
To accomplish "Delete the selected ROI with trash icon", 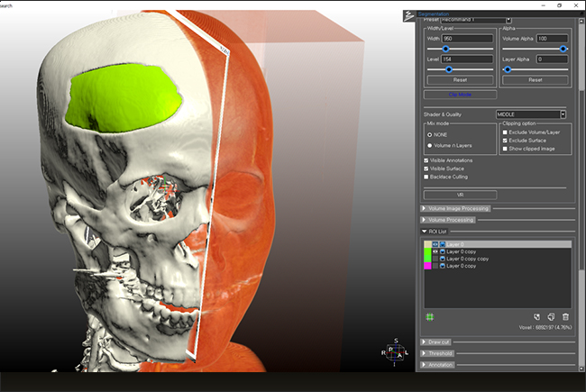I will coord(565,316).
